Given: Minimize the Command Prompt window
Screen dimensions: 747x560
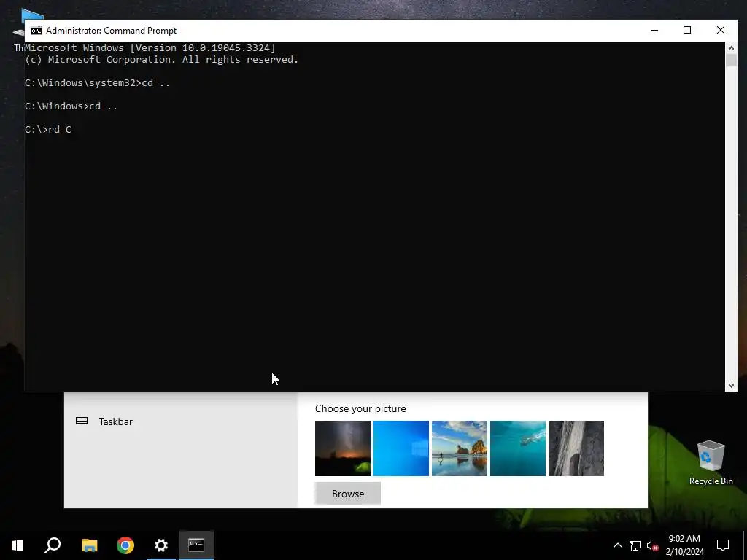Looking at the screenshot, I should [654, 30].
